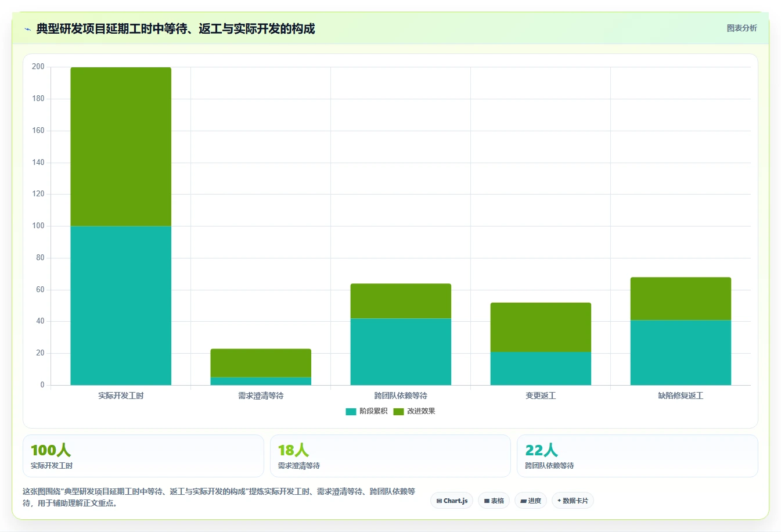Click the 图表分析 label in the header
The image size is (781, 532).
click(742, 28)
